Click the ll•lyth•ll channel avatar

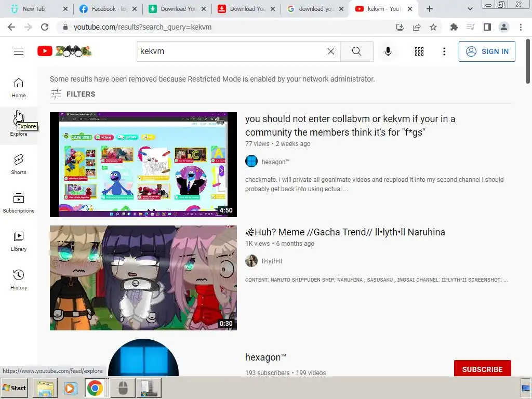tap(251, 261)
